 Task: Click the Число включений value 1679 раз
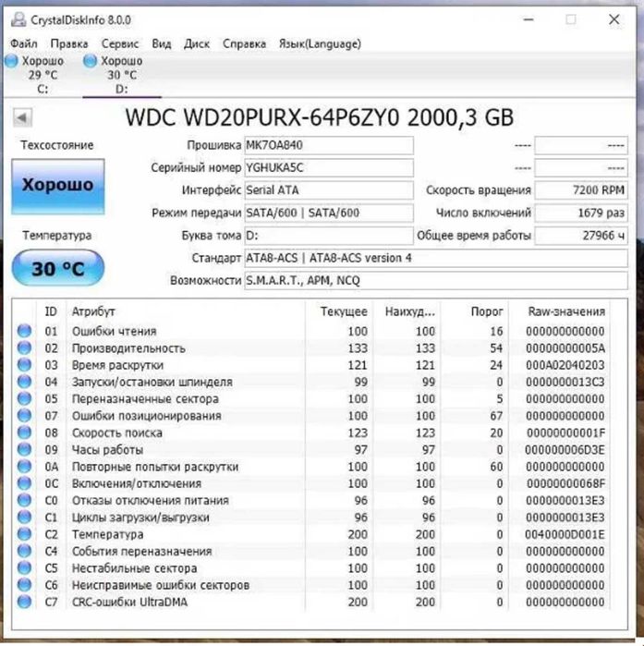(581, 213)
